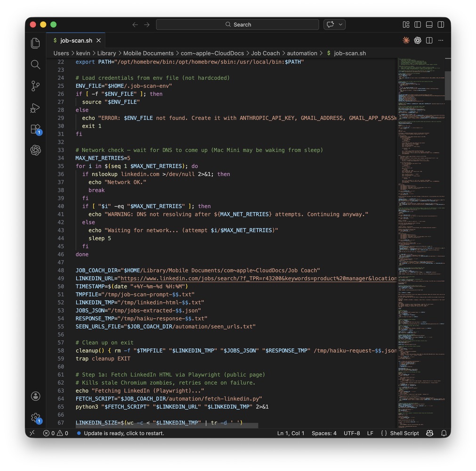
Task: Click Mobile Documents breadcrumb segment
Action: click(x=148, y=53)
